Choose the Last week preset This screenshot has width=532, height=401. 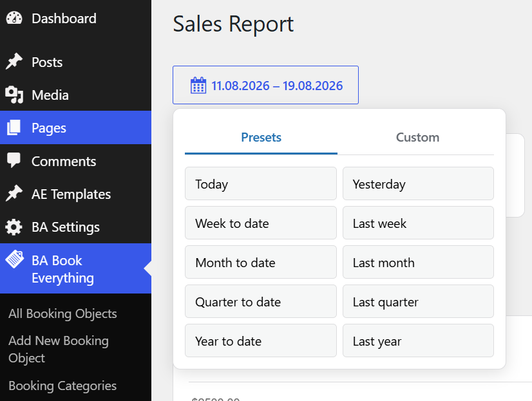coord(419,223)
